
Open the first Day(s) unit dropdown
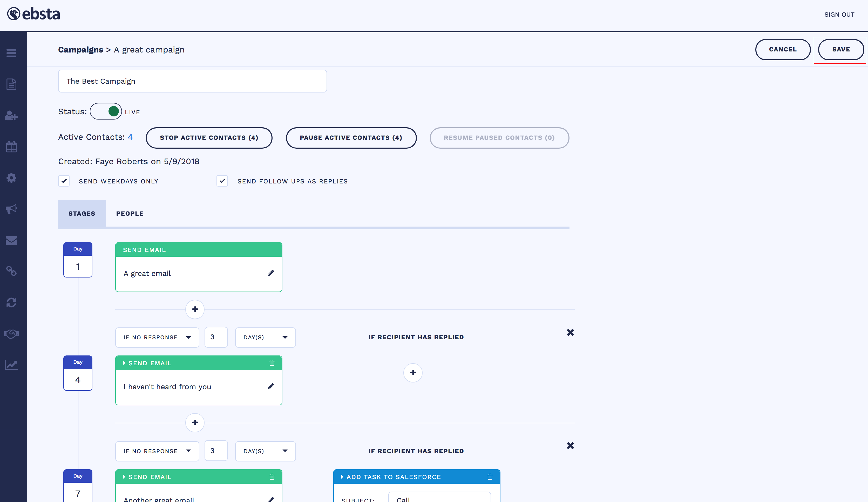(x=265, y=337)
